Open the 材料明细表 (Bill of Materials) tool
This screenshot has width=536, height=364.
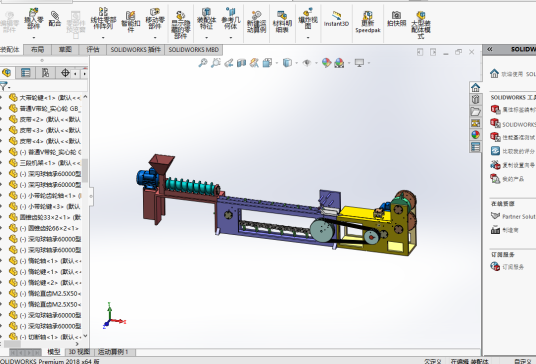coord(282,21)
